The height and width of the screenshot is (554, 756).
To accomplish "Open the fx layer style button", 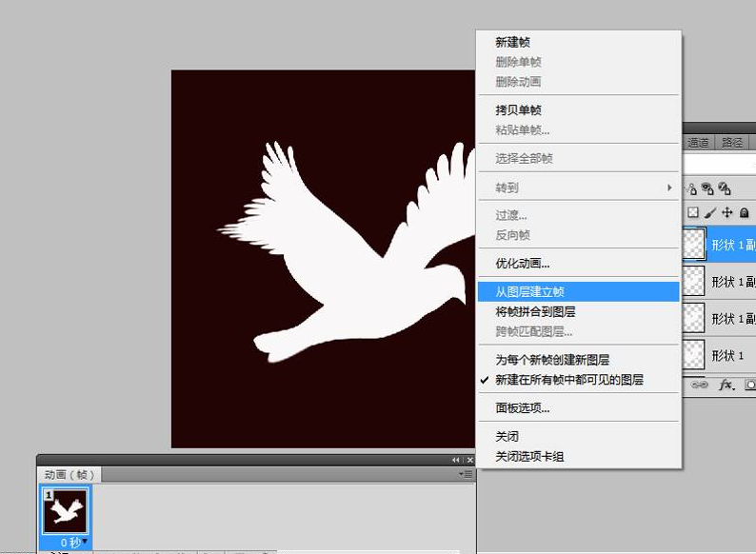I will 726,385.
